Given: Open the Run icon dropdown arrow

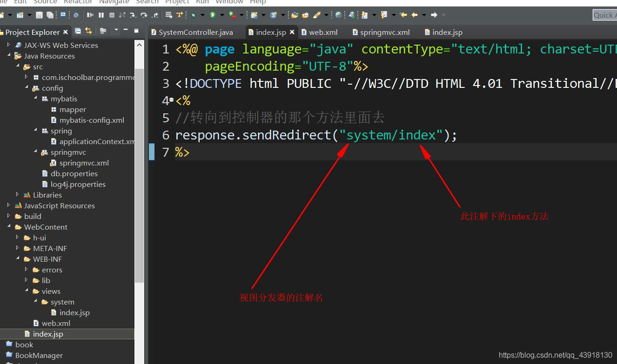Looking at the screenshot, I should [222, 15].
